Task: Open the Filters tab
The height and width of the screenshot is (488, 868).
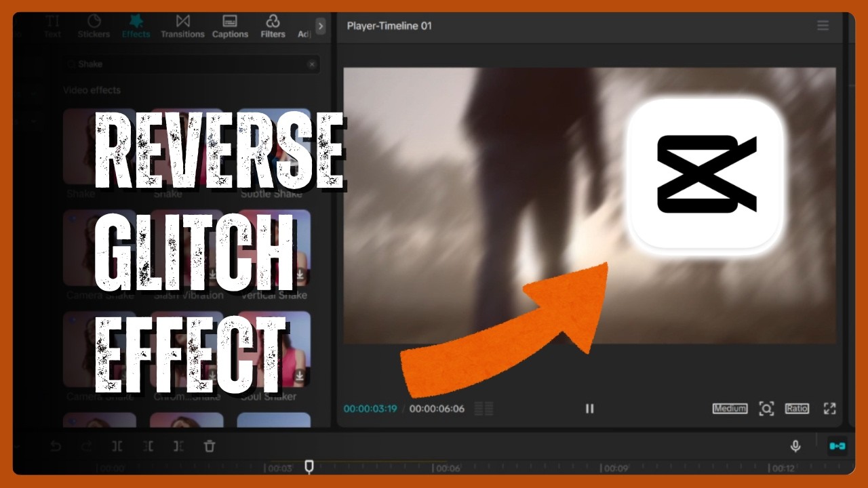Action: [273, 26]
